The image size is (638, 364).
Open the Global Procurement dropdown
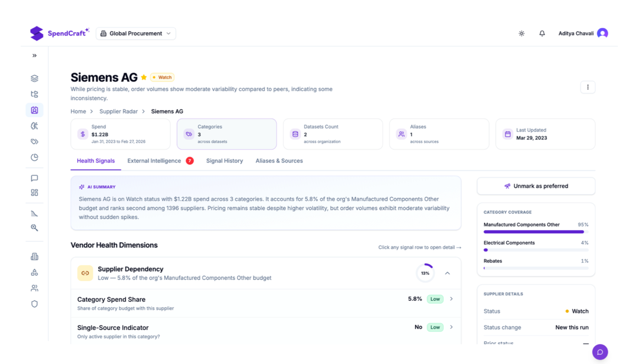coord(136,34)
